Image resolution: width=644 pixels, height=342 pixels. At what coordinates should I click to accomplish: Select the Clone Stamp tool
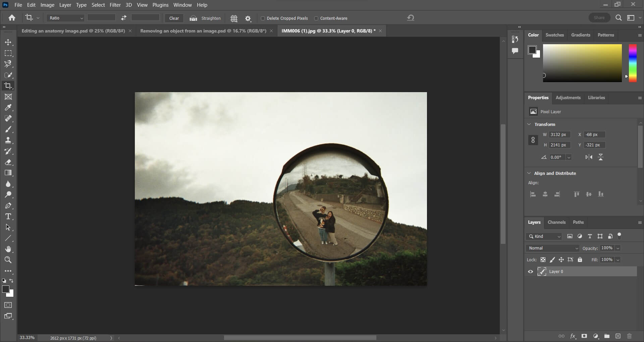coord(8,140)
